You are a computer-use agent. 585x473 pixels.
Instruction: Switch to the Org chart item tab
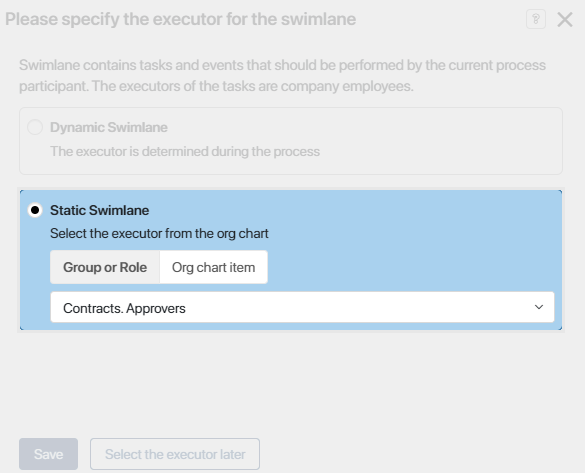point(213,267)
